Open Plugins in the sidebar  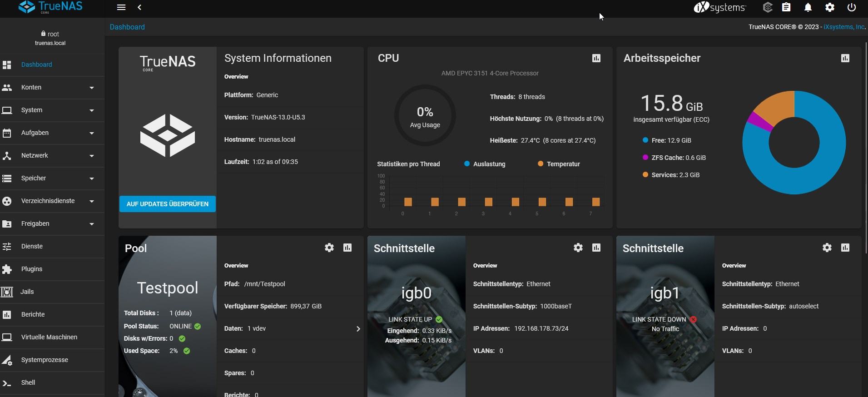(x=52, y=269)
